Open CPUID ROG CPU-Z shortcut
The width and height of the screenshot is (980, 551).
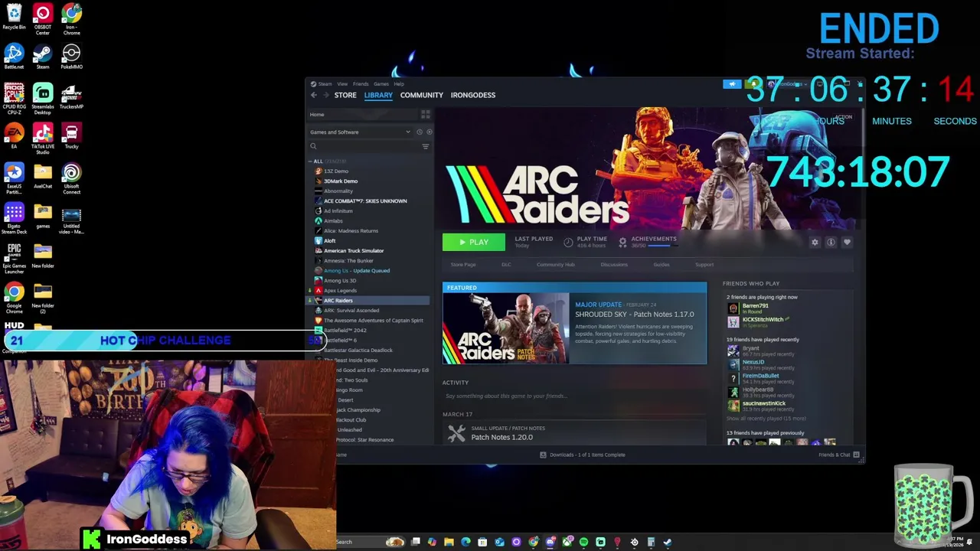pyautogui.click(x=14, y=99)
